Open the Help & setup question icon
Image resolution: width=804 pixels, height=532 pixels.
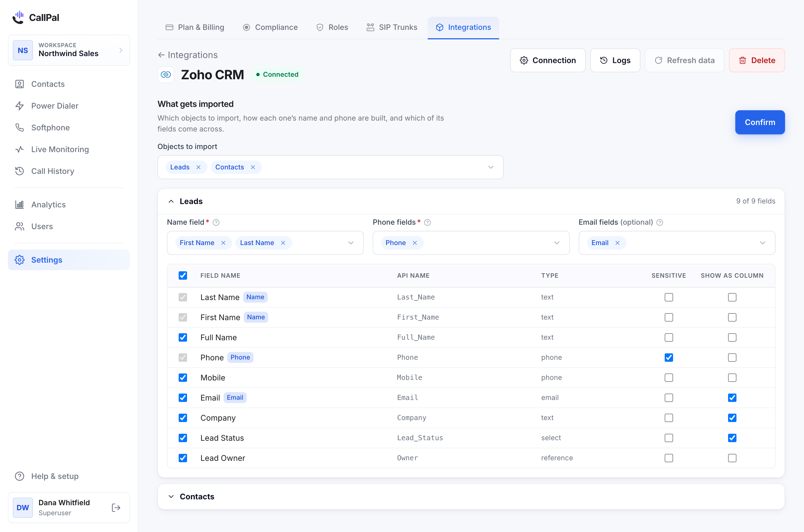point(20,476)
